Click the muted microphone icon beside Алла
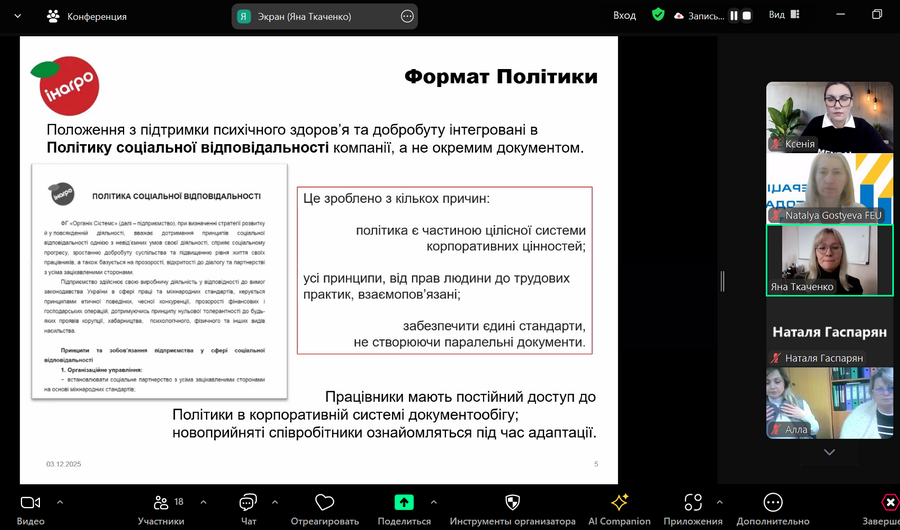Screen dimensions: 900x530 click(x=776, y=430)
